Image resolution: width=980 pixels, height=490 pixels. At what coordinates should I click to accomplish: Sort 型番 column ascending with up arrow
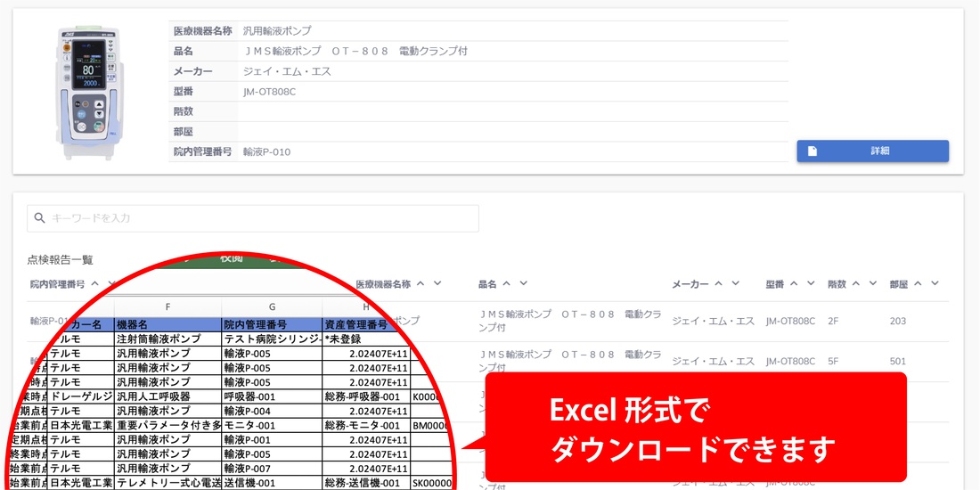pos(794,283)
